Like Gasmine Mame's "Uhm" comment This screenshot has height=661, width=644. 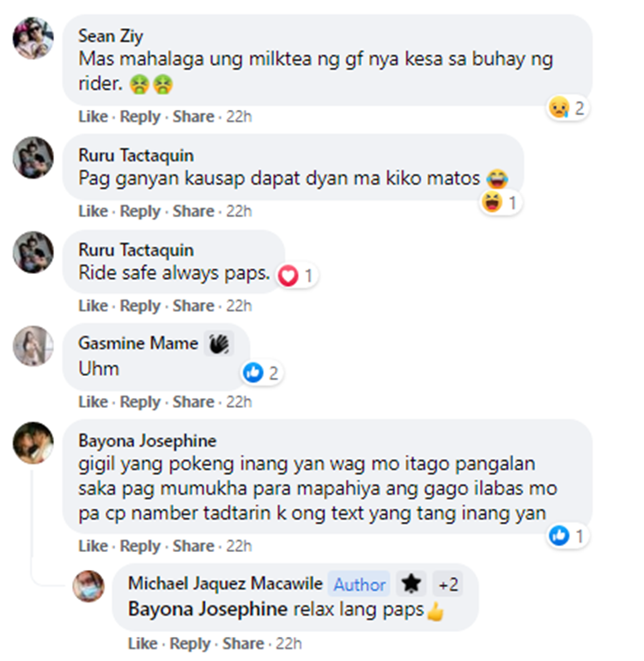(x=94, y=402)
